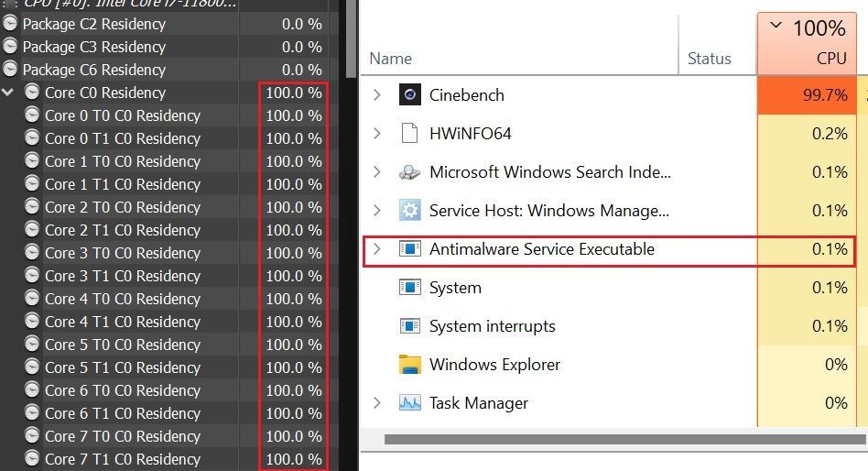Screen dimensions: 868x471
Task: Click sensor icon for Core 3 T1 C0 Residency
Action: click(x=32, y=276)
